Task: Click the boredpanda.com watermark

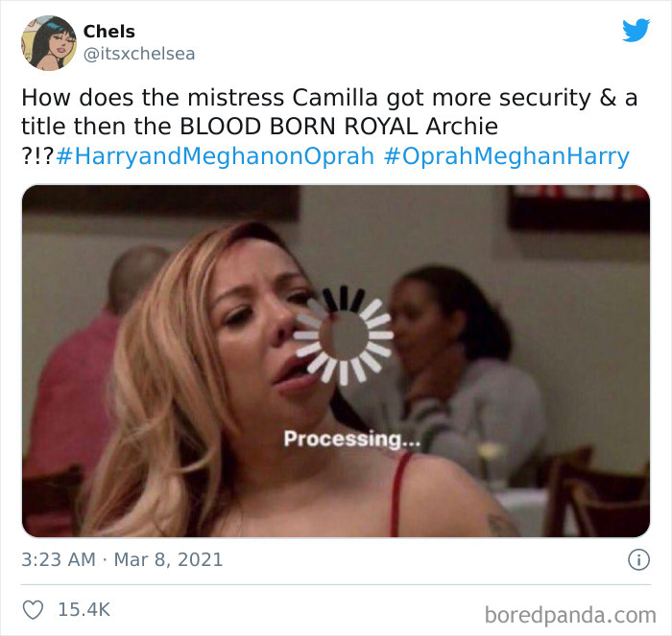Action: coord(570,615)
